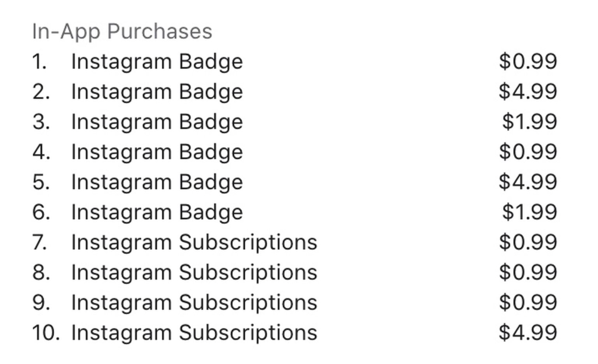
Task: Choose Instagram Badge entry number 3
Action: point(157,122)
